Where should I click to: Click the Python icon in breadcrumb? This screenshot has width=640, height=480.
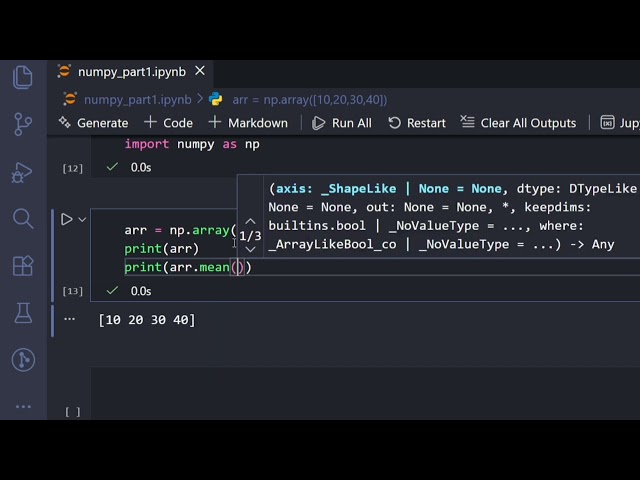click(x=216, y=99)
